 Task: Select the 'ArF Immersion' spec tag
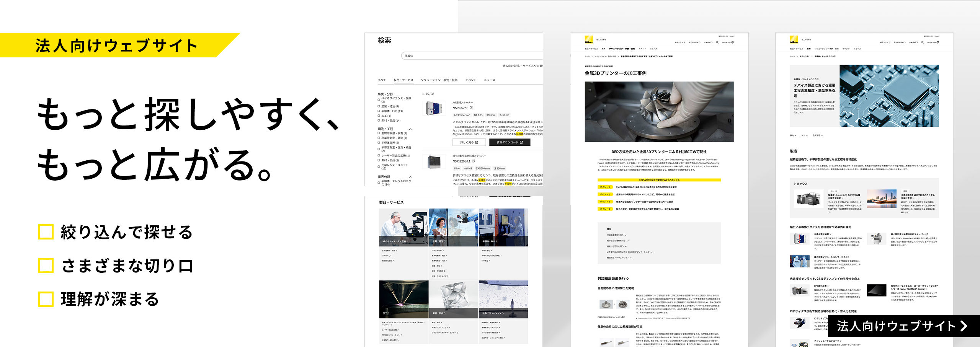[x=462, y=115]
